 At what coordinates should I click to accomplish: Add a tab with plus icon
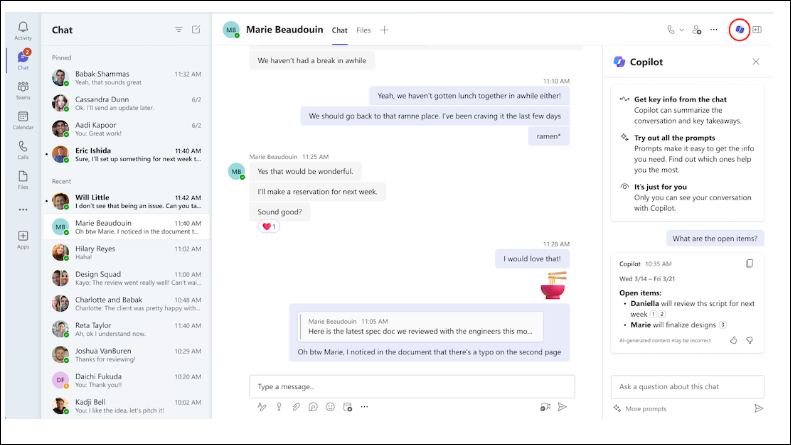tap(384, 30)
